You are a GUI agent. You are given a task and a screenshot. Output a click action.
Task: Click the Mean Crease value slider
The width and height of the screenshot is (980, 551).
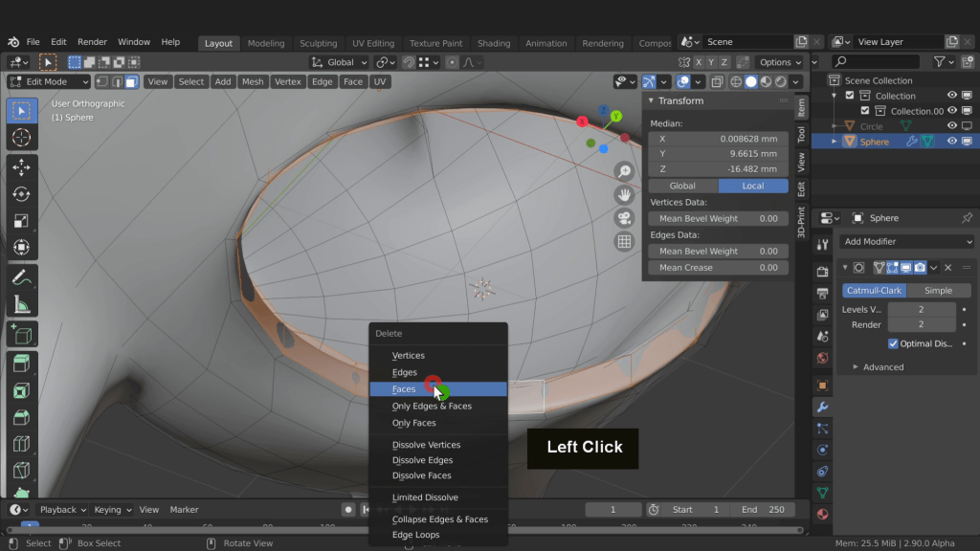[718, 268]
